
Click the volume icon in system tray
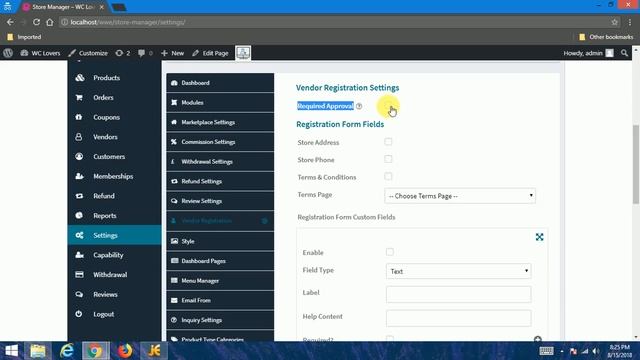click(596, 351)
